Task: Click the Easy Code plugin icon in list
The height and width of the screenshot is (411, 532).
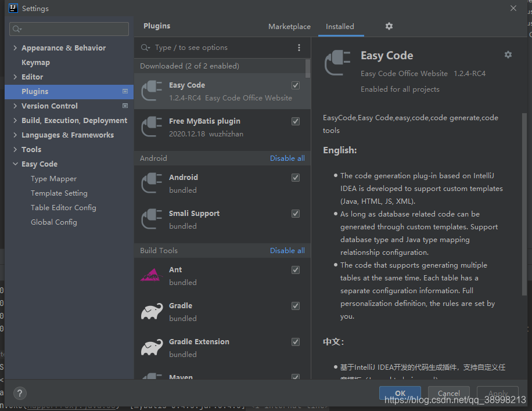Action: pos(152,91)
